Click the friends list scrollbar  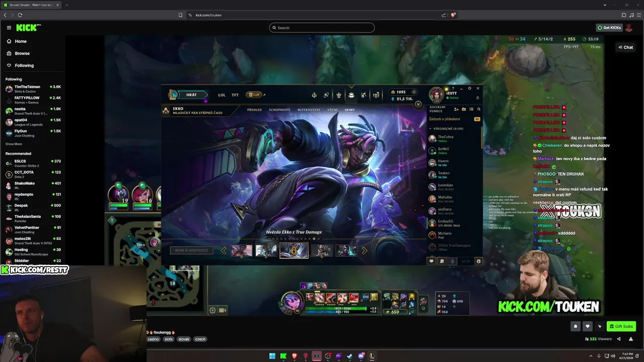tap(482, 137)
